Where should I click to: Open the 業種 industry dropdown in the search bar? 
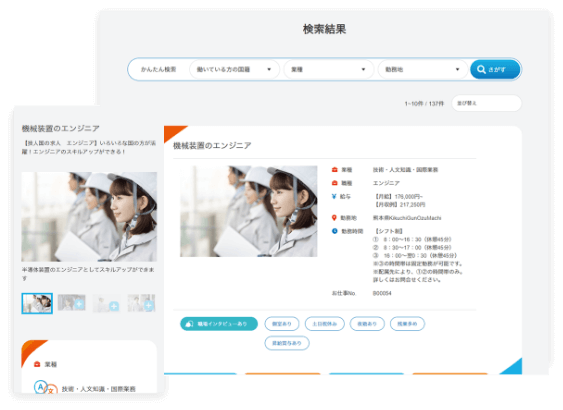pyautogui.click(x=329, y=69)
